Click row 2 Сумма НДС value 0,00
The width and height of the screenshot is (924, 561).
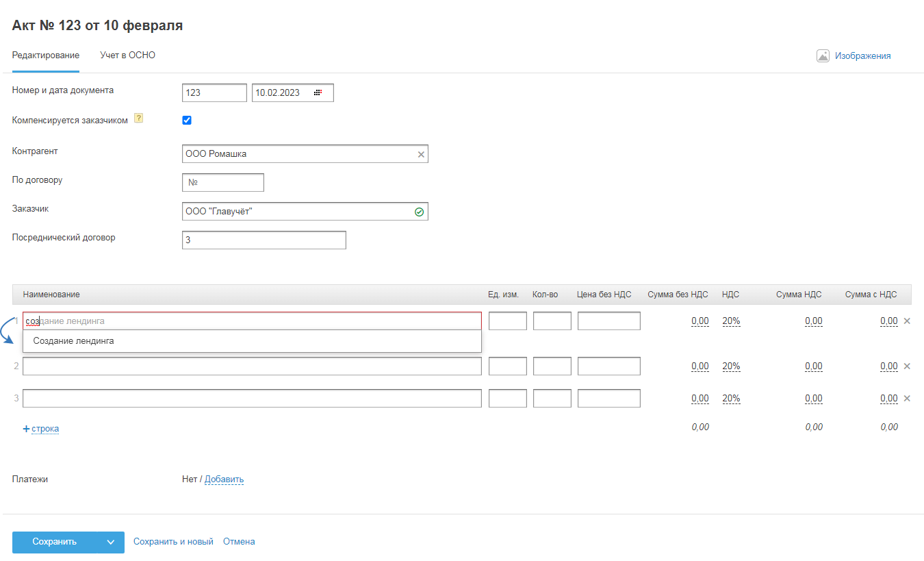click(814, 366)
